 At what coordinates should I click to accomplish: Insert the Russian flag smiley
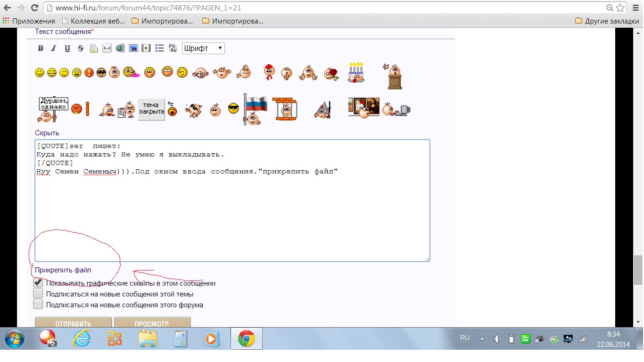(255, 109)
